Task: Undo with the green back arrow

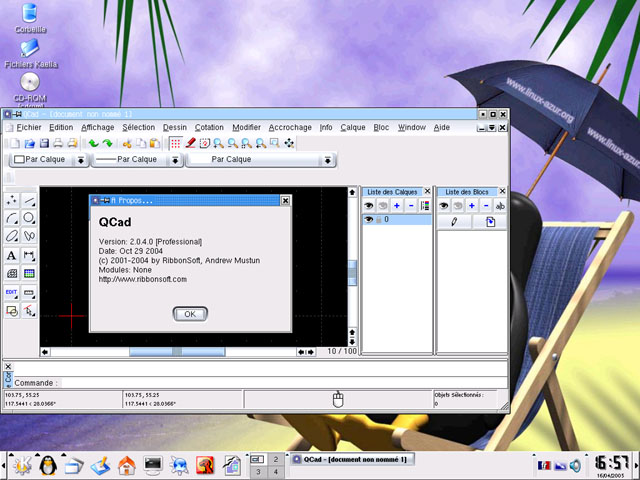Action: [x=93, y=143]
